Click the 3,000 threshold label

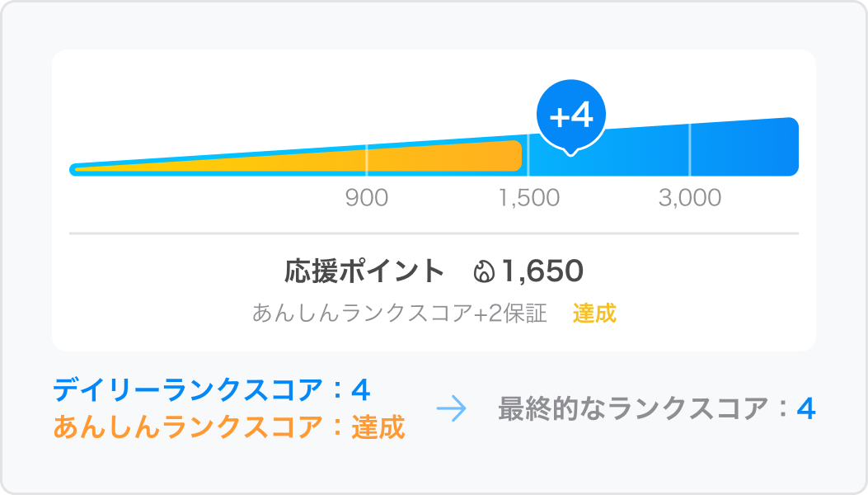690,198
